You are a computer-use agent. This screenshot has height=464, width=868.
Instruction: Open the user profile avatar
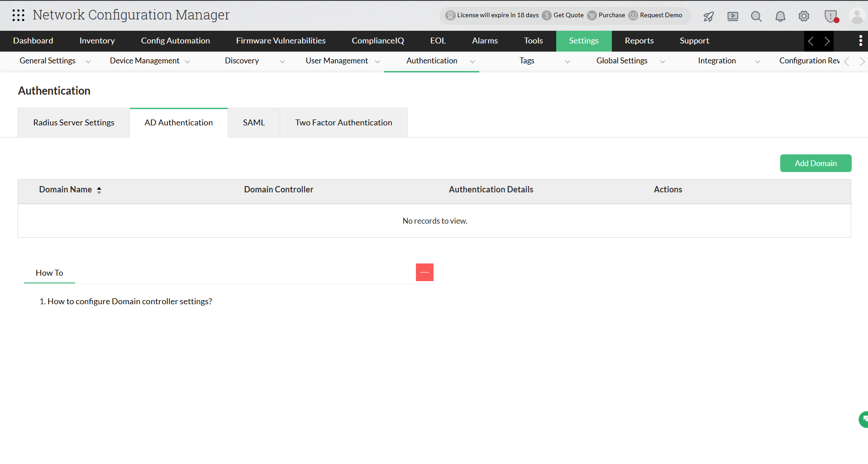(857, 16)
